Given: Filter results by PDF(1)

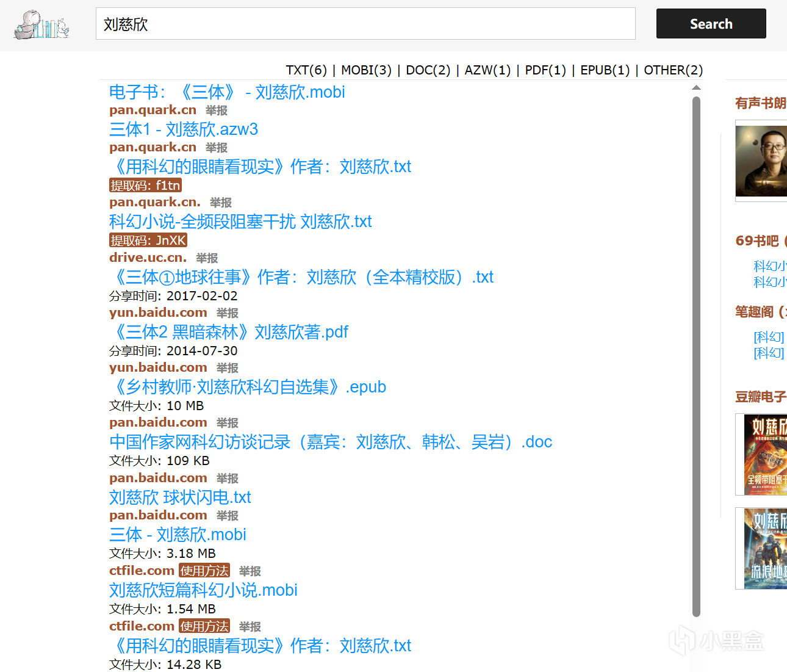Looking at the screenshot, I should pos(545,70).
